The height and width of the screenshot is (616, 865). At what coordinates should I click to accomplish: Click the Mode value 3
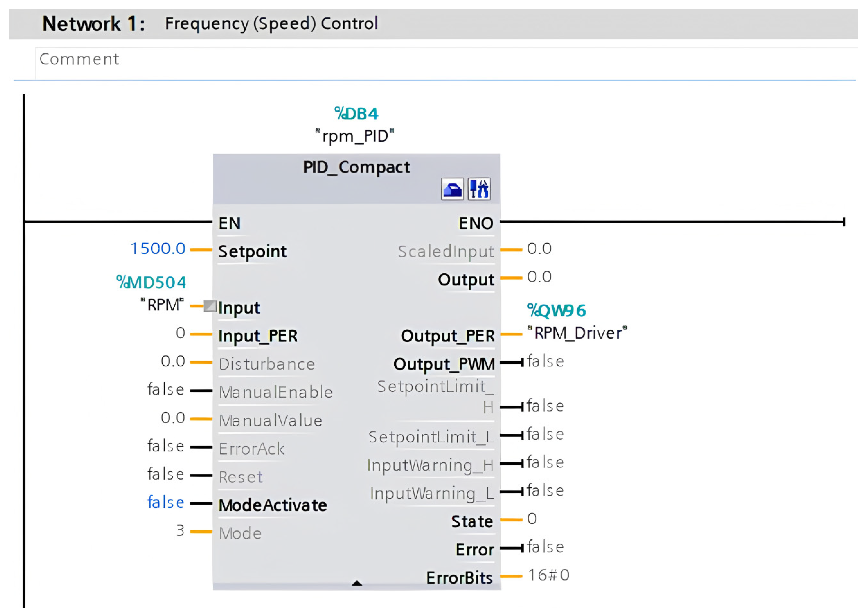point(180,531)
